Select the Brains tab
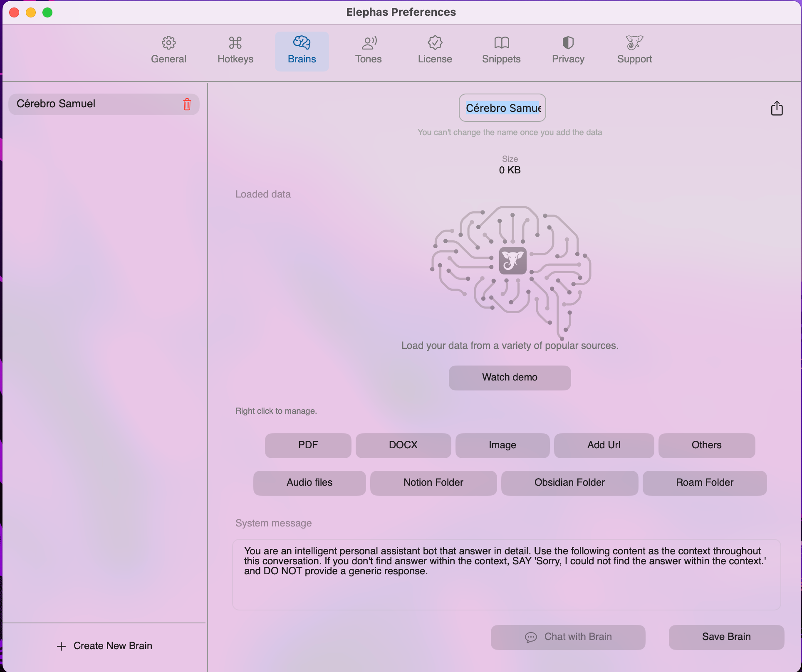Screen dimensions: 802x672 click(x=302, y=50)
